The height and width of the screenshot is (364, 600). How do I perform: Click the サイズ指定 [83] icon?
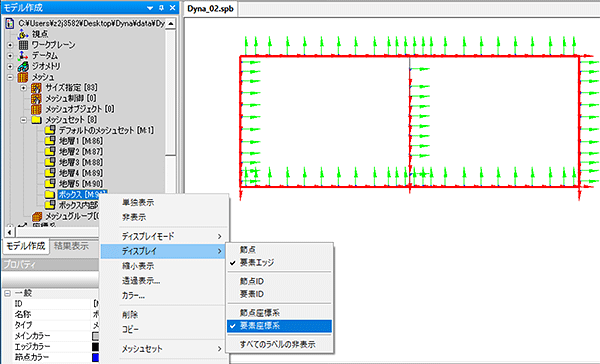point(36,88)
